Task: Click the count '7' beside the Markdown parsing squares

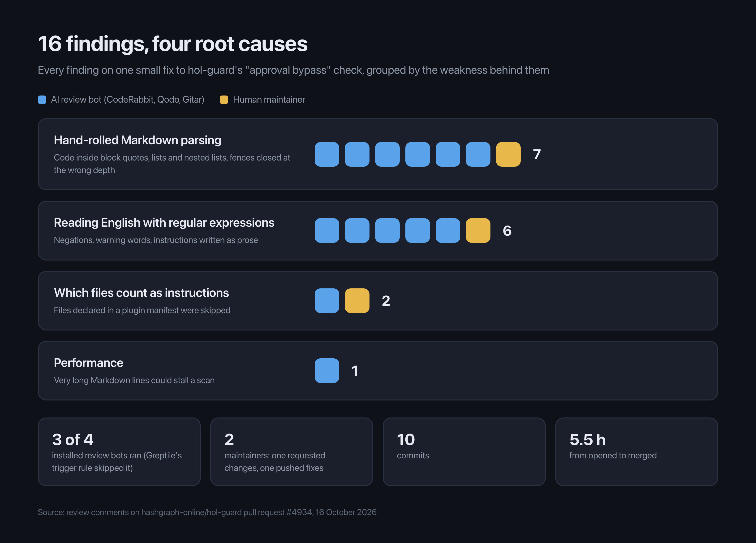Action: [x=537, y=154]
